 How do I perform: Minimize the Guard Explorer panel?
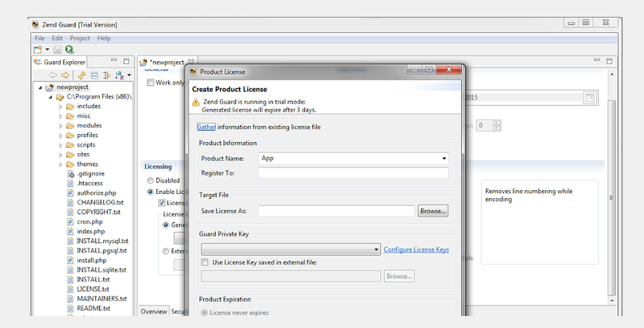click(x=114, y=61)
